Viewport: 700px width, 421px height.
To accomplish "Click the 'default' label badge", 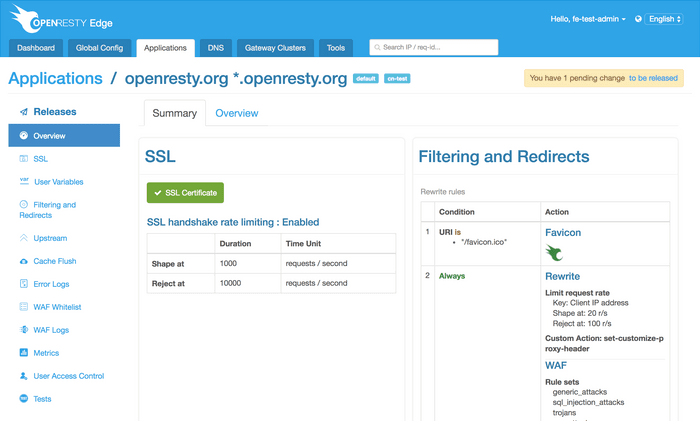I will (x=366, y=79).
